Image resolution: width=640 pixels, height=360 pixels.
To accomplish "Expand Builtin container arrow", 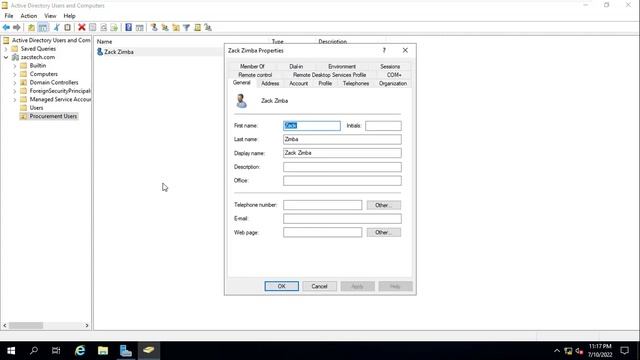I will (15, 66).
